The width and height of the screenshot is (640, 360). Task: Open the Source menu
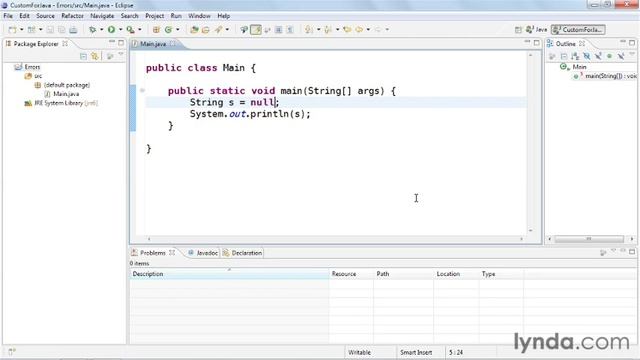pyautogui.click(x=45, y=16)
